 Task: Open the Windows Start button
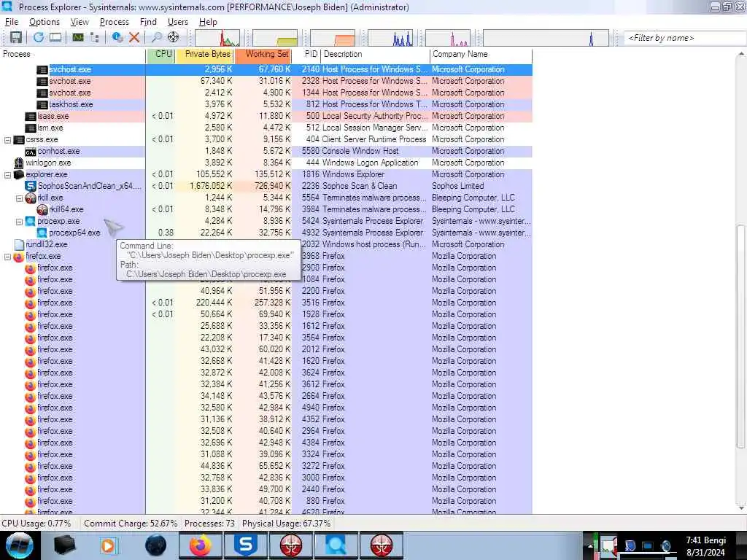click(20, 545)
